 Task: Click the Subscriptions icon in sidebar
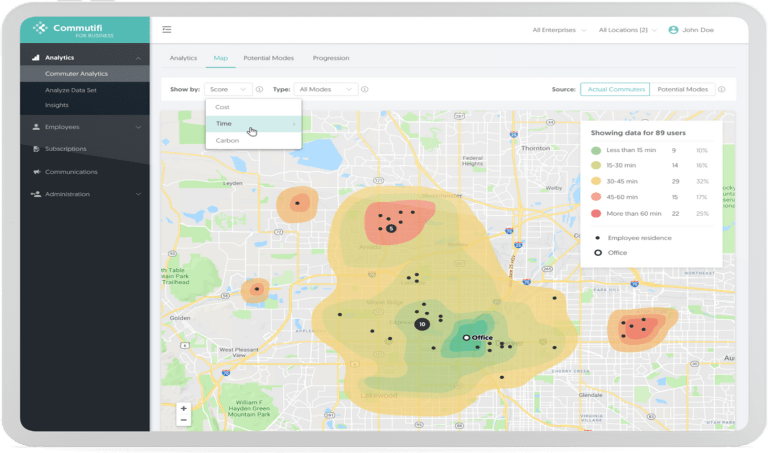pos(36,149)
